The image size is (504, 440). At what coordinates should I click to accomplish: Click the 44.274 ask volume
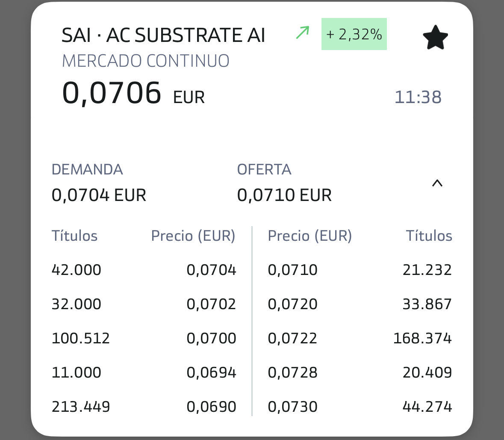tap(427, 407)
